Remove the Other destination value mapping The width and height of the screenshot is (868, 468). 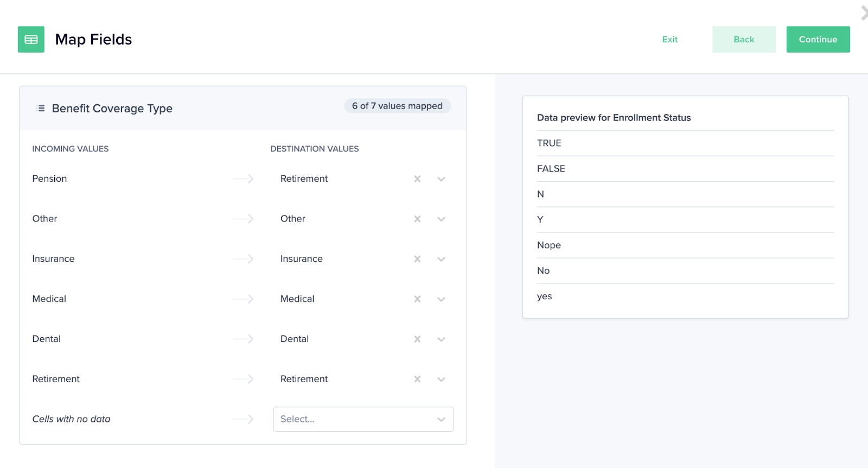click(x=417, y=219)
